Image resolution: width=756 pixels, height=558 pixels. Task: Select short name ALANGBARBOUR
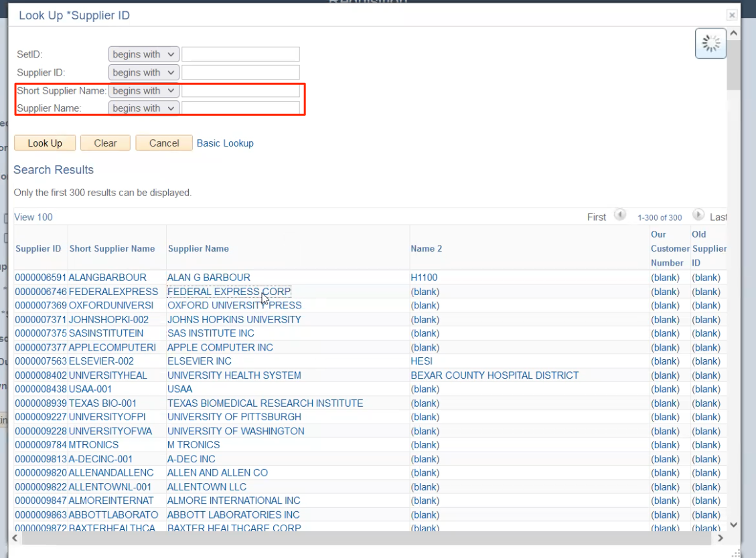pos(108,278)
